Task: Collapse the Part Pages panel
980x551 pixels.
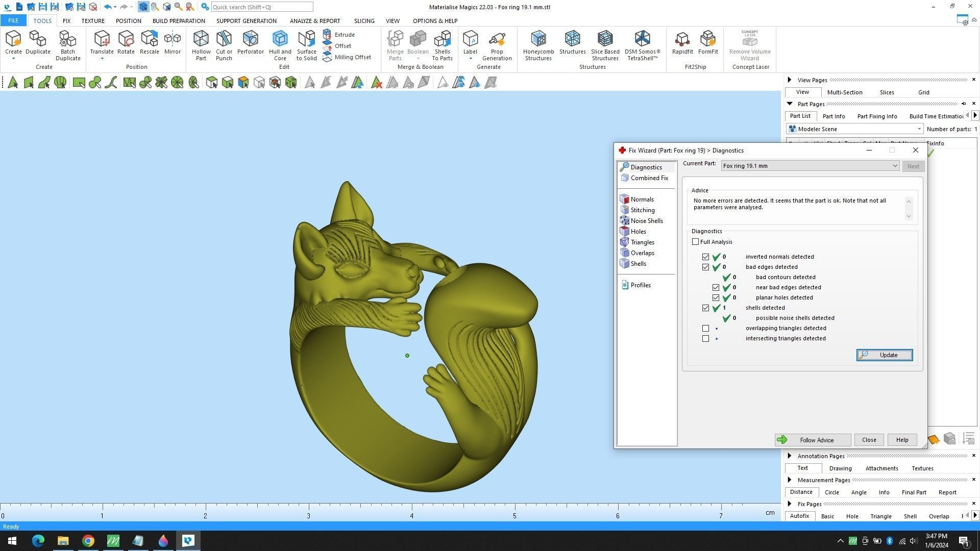Action: pyautogui.click(x=790, y=104)
